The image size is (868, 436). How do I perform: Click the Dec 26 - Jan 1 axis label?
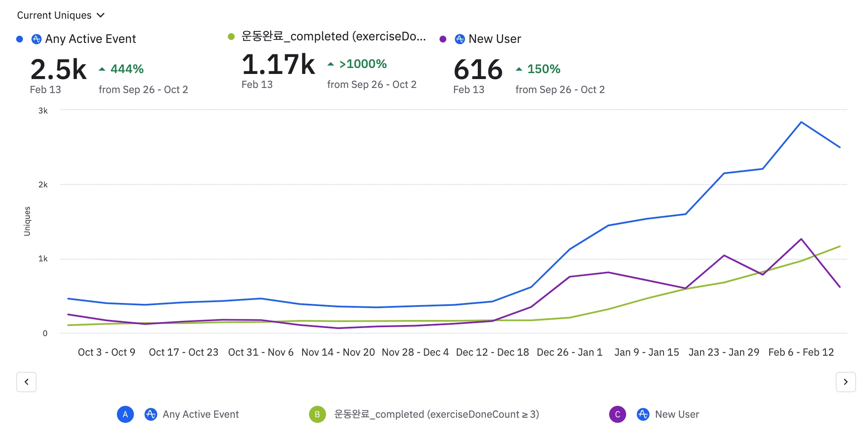[570, 352]
